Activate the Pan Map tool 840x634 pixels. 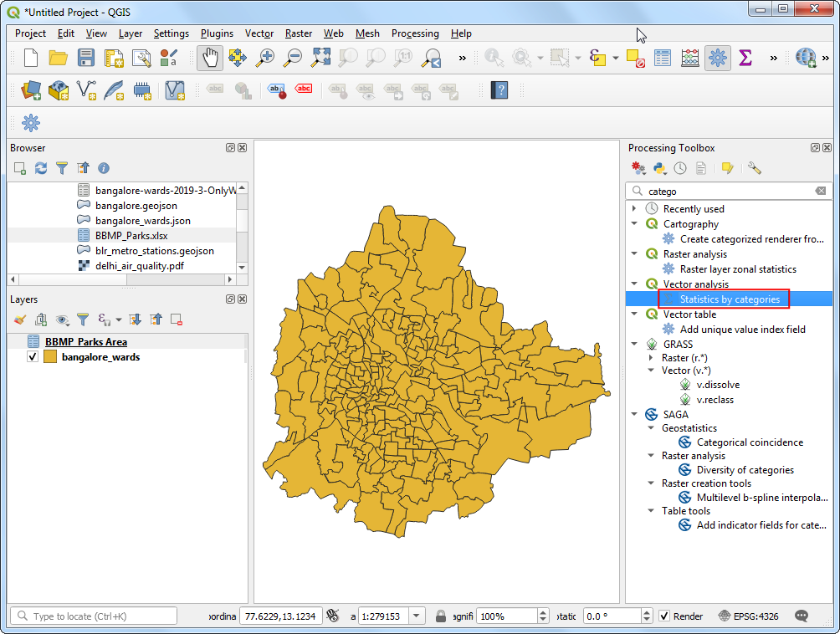point(212,59)
